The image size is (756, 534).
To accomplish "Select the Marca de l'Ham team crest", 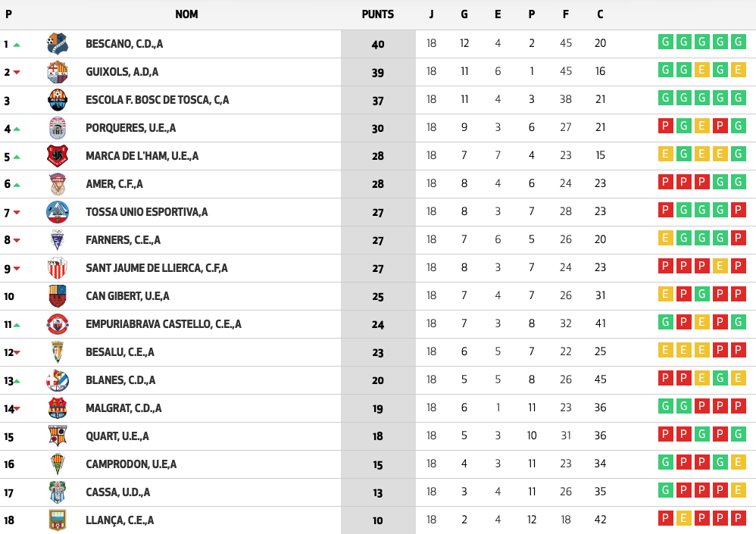I will point(58,156).
